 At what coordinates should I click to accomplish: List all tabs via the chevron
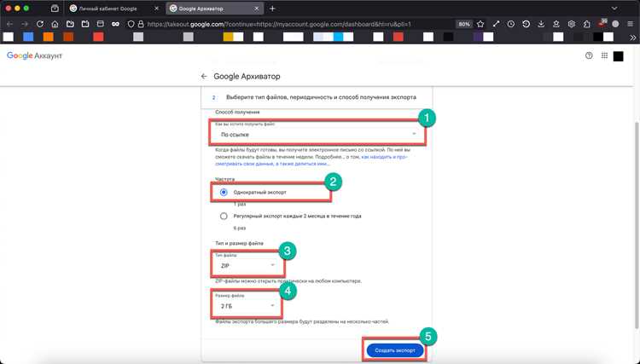tap(614, 9)
